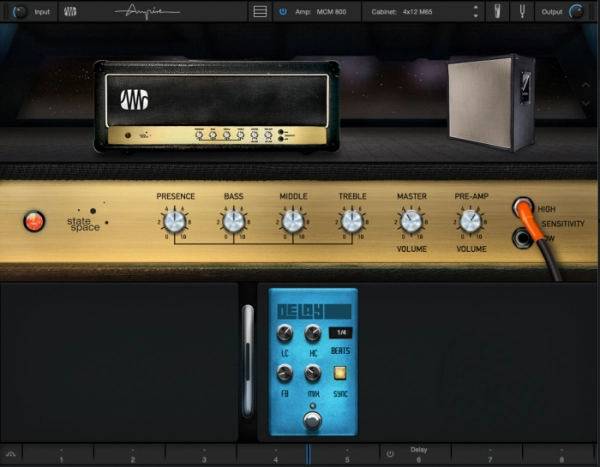This screenshot has height=467, width=600.
Task: Open the tuner fork icon
Action: pos(522,12)
